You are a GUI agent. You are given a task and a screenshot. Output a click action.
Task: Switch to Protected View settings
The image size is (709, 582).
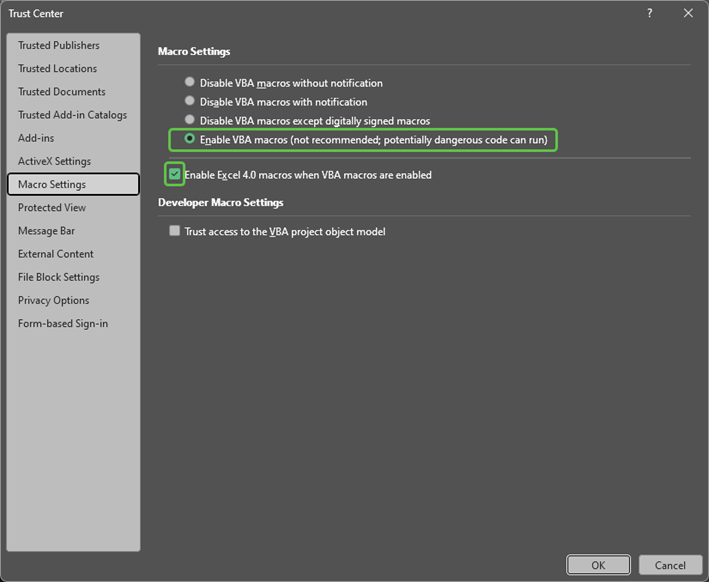coord(52,208)
